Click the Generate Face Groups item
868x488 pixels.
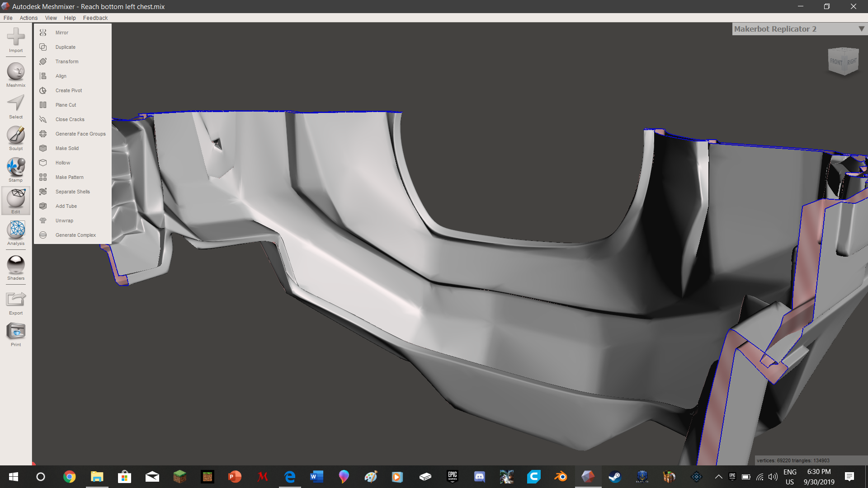pos(80,134)
